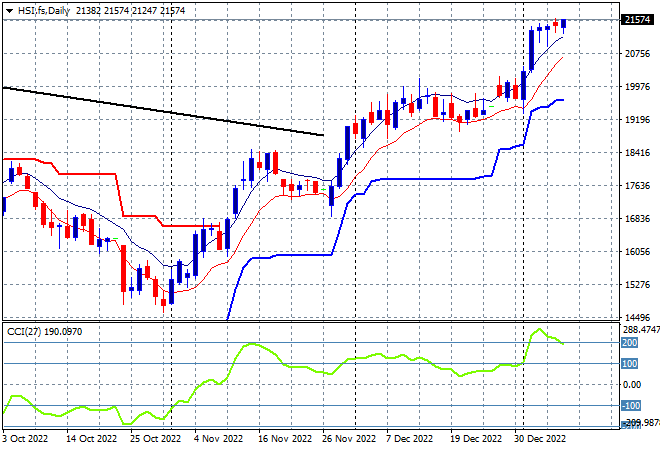Screen dimensions: 660x450
Task: Click the 14496 price axis value
Action: click(637, 317)
